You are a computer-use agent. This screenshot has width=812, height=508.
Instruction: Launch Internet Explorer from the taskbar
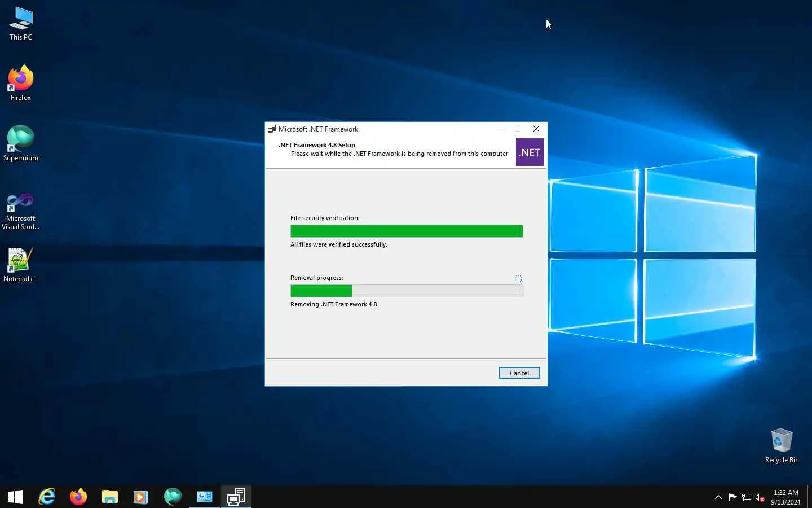47,497
